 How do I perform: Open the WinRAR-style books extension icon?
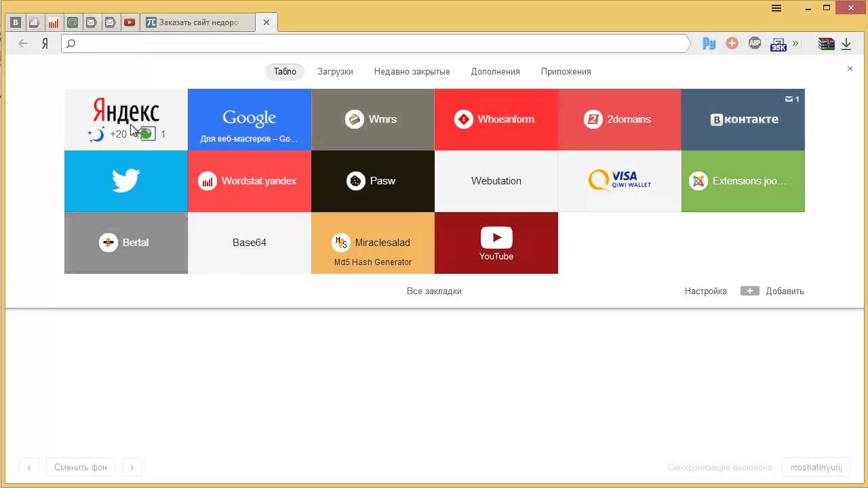(826, 43)
